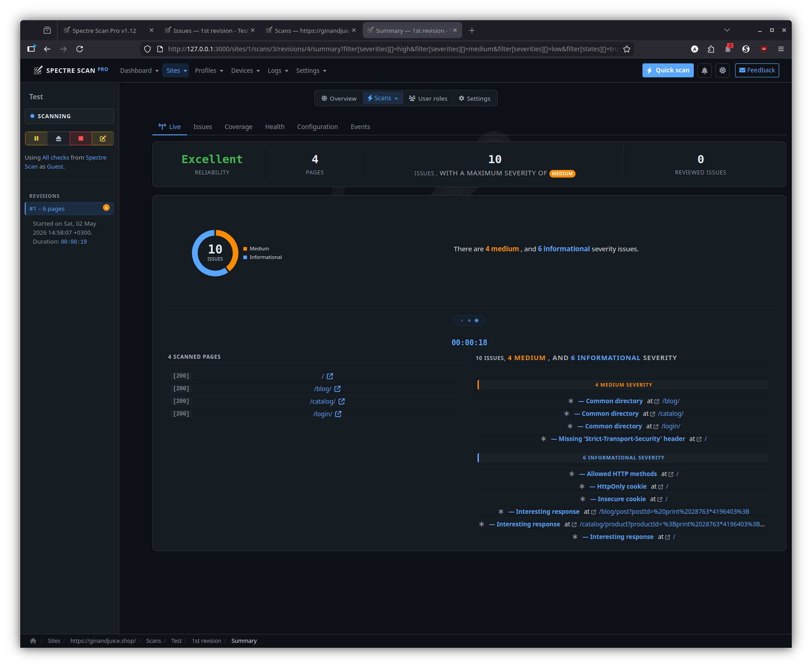
Task: Open Missing 'Strict-Transport-Security' header issue
Action: pos(622,439)
